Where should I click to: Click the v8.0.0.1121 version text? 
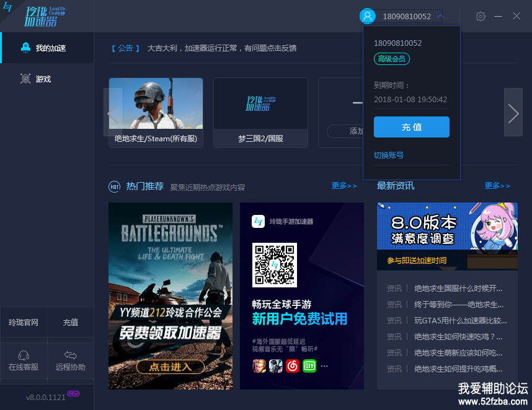[x=45, y=397]
